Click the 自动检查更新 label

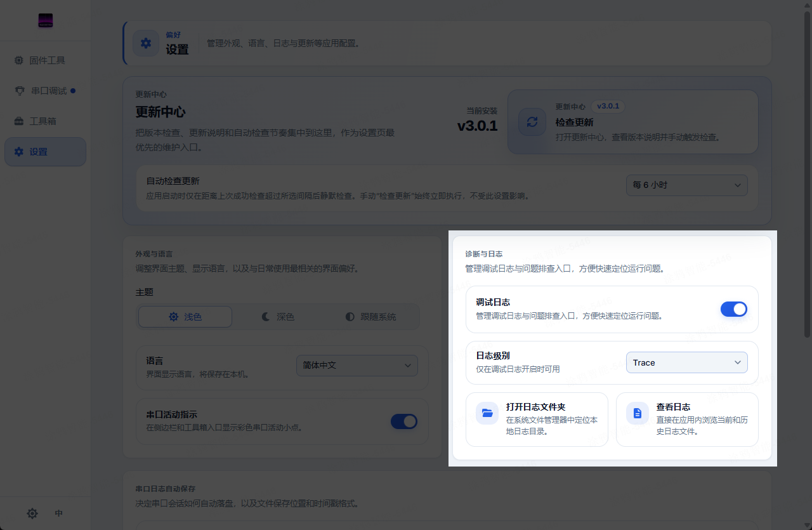tap(173, 181)
